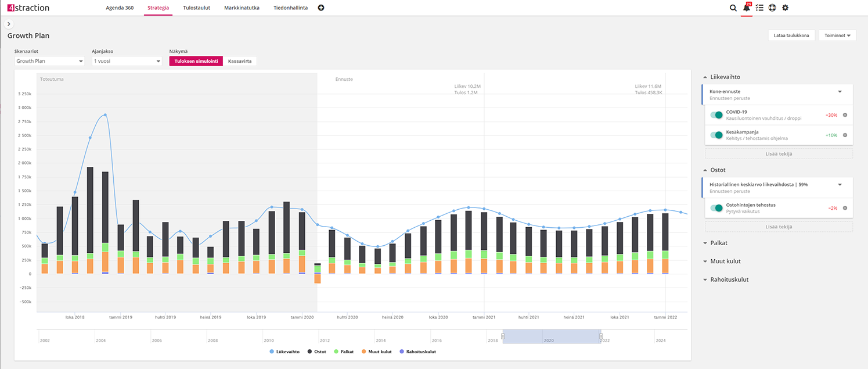This screenshot has width=868, height=369.
Task: Add new tab with plus icon
Action: click(x=321, y=8)
